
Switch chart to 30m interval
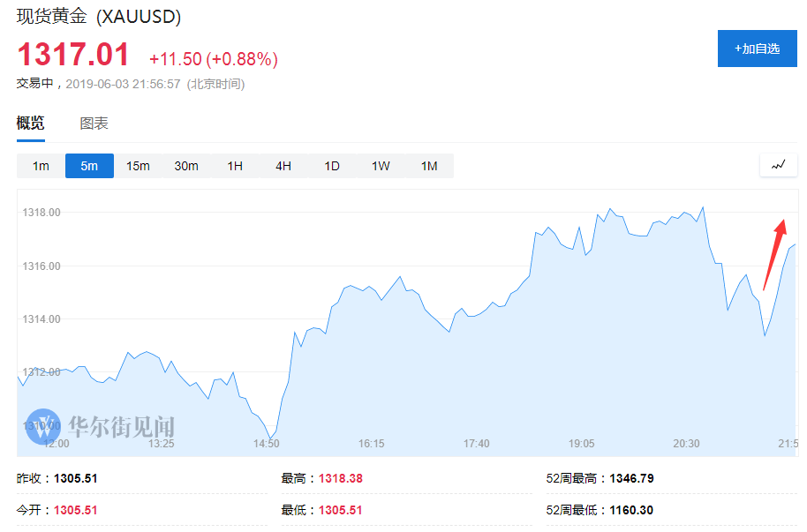pos(186,166)
